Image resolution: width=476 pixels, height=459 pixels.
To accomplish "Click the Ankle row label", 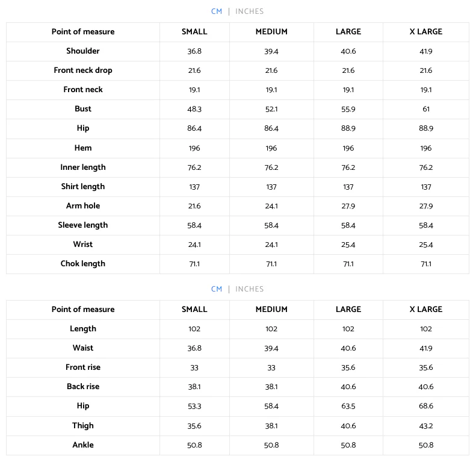I will (x=83, y=445).
